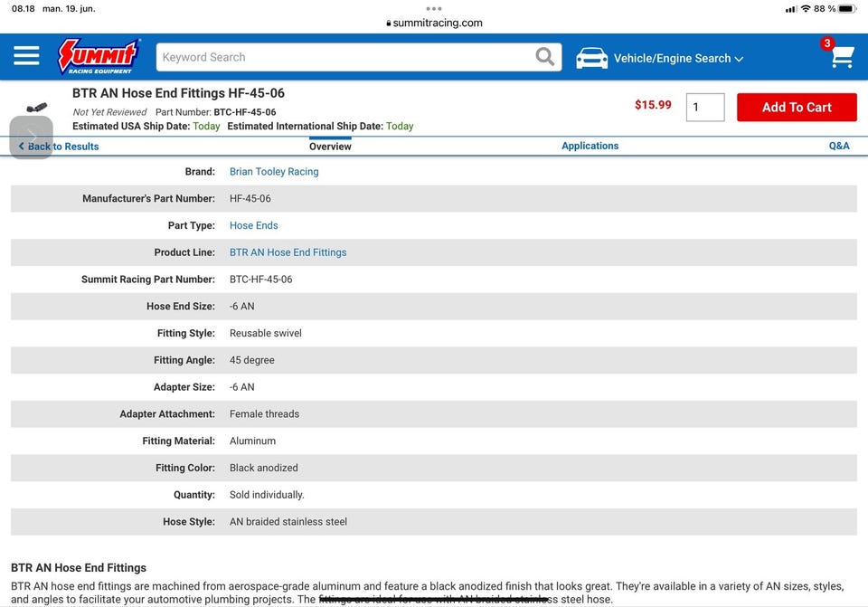Open the Hose Ends part type link
The image size is (868, 607).
(253, 225)
